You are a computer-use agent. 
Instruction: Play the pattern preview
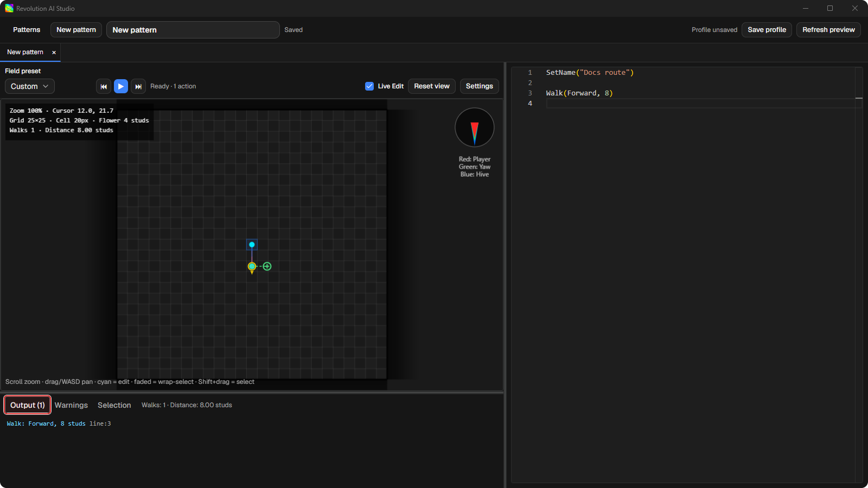(121, 86)
